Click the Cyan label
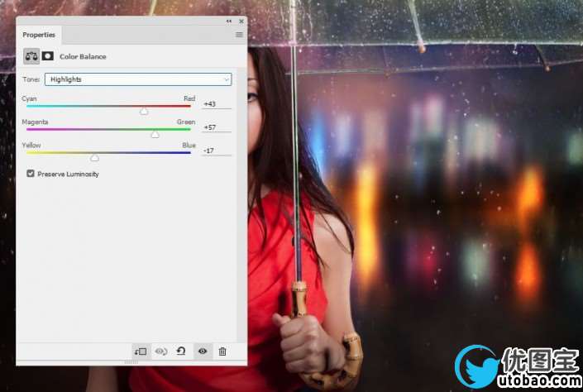The image size is (583, 392). 29,98
